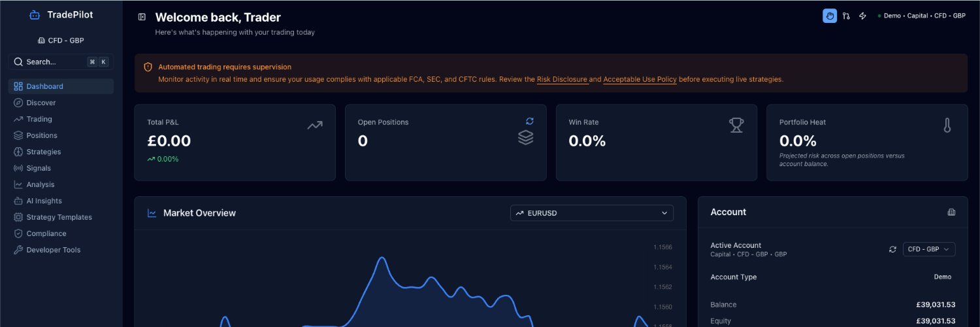Open AI Insights from the sidebar

(44, 201)
